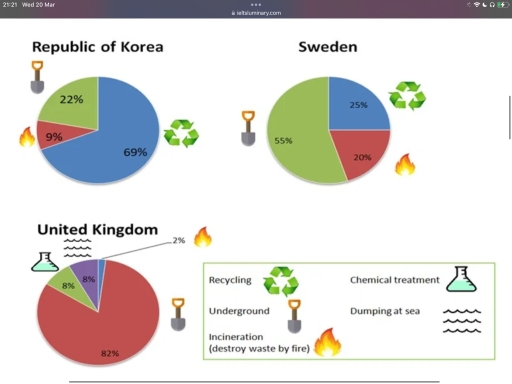Tap the headphones icon in the status bar
The height and width of the screenshot is (384, 512).
pos(492,5)
